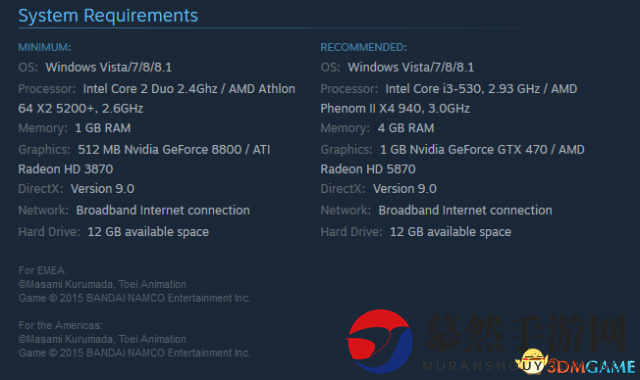Click minimum 'Broadband Internet connection' text
This screenshot has height=380, width=640.
[x=163, y=211]
